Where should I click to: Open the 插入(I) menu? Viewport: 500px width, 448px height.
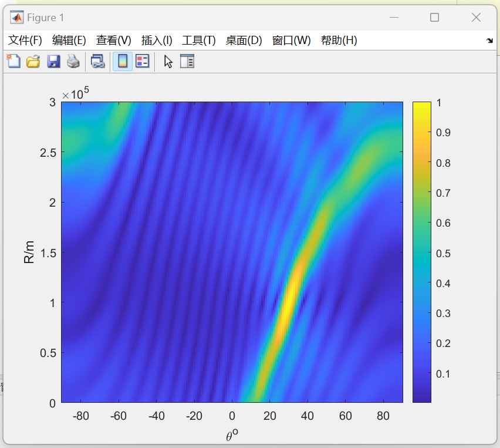[157, 40]
